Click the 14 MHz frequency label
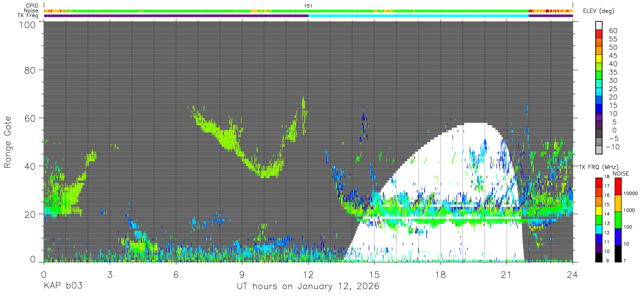644x297 pixels. coord(607,214)
